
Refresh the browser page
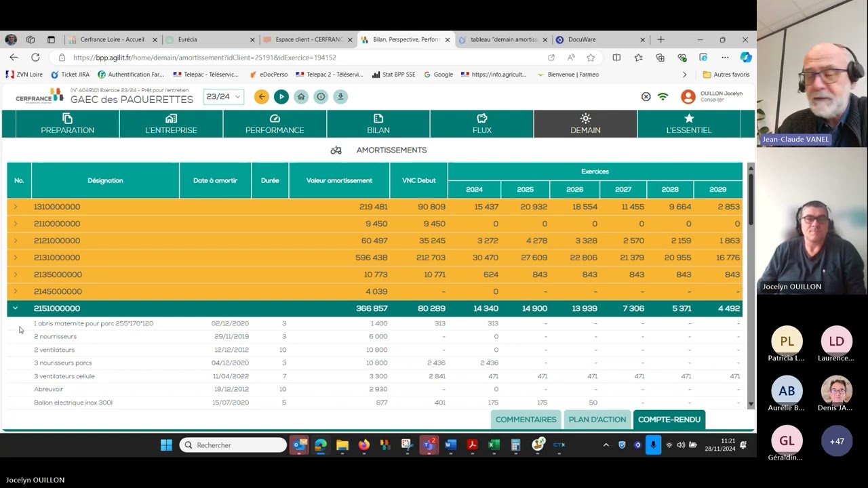tap(35, 58)
